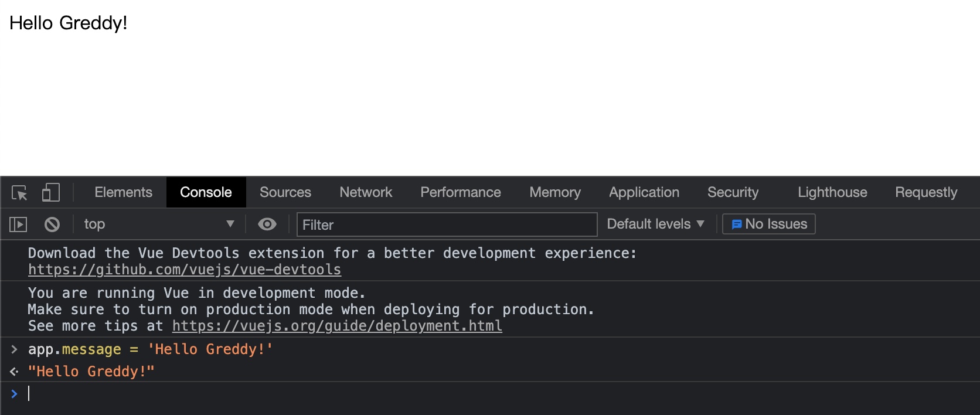The image size is (980, 415).
Task: Open the Default levels dropdown
Action: click(655, 224)
